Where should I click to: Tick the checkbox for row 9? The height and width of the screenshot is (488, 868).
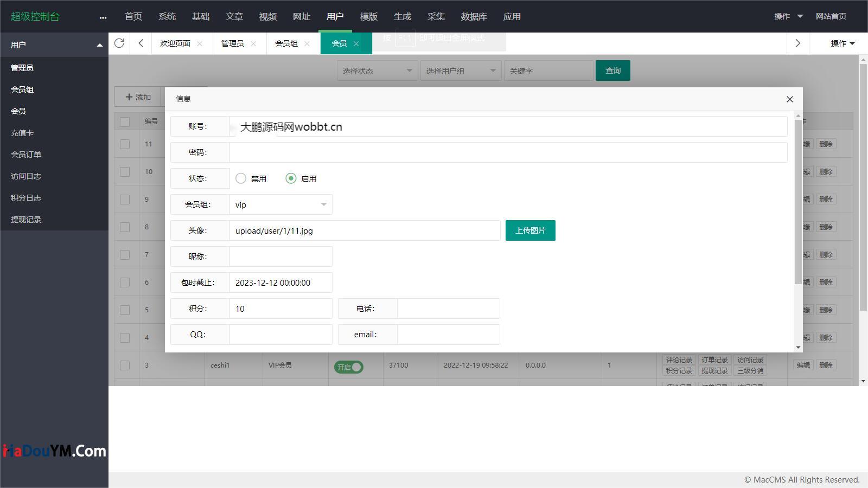[x=125, y=200]
